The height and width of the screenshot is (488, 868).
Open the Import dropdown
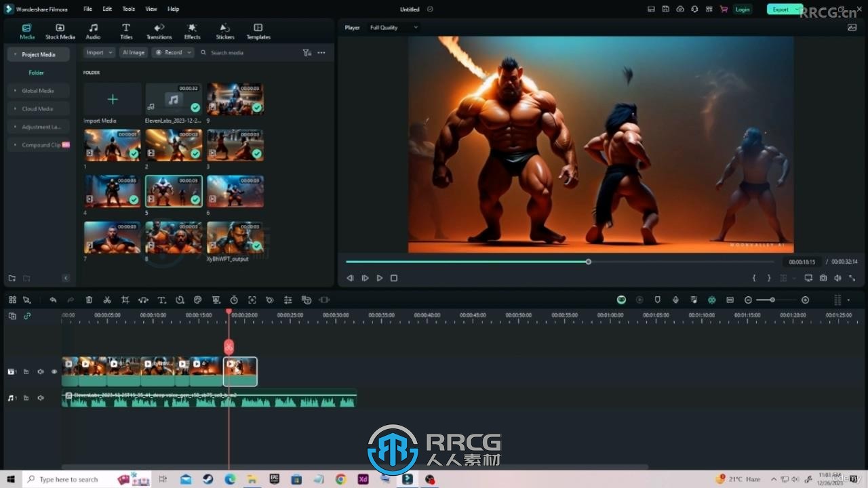click(x=99, y=52)
